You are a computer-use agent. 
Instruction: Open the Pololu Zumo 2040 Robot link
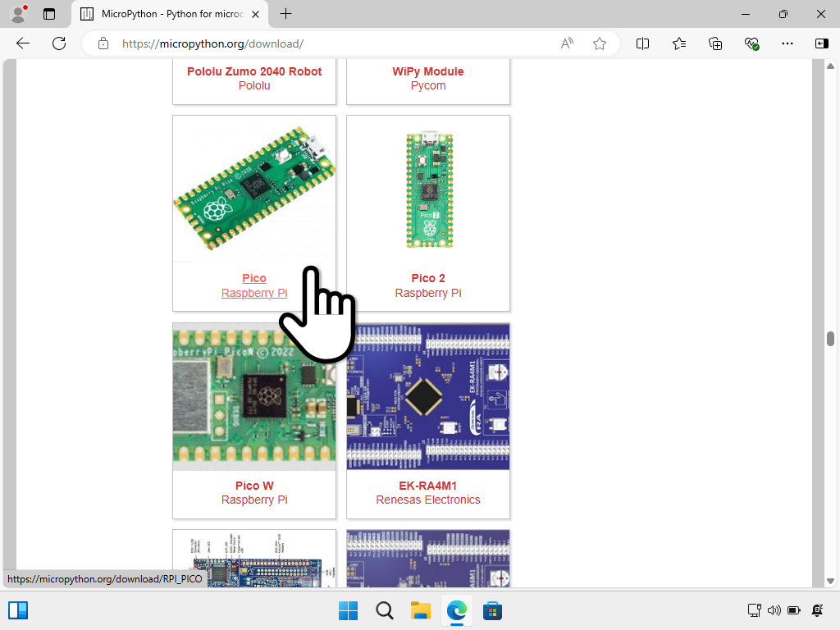click(x=254, y=71)
